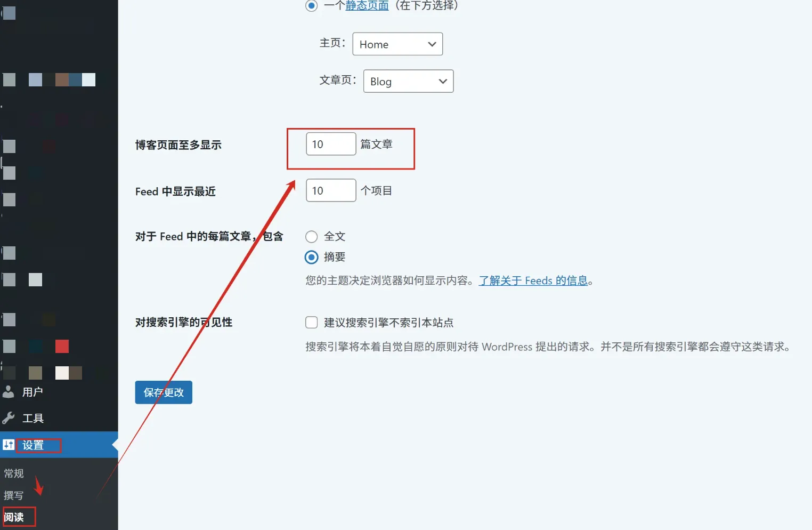Open the 静态页面 hyperlink
812x530 pixels.
pyautogui.click(x=367, y=6)
